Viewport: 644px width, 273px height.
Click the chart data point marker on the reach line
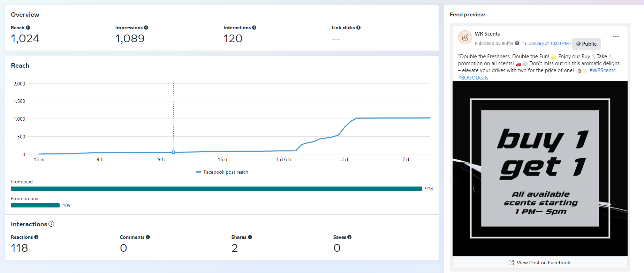click(173, 152)
